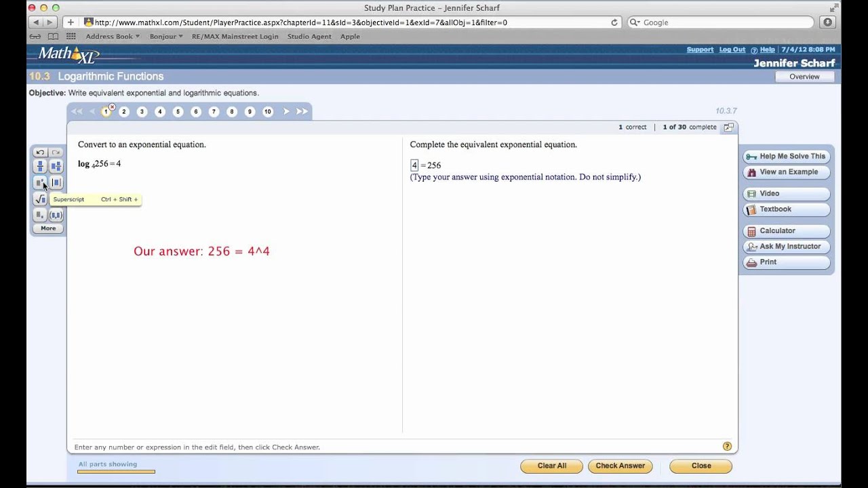This screenshot has width=868, height=488.
Task: Select the Superscript exponent tool
Action: (40, 182)
